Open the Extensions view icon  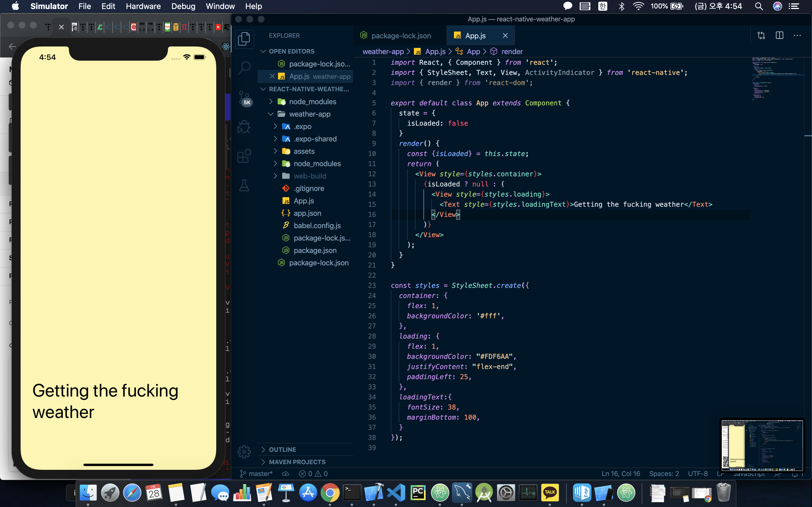click(244, 156)
